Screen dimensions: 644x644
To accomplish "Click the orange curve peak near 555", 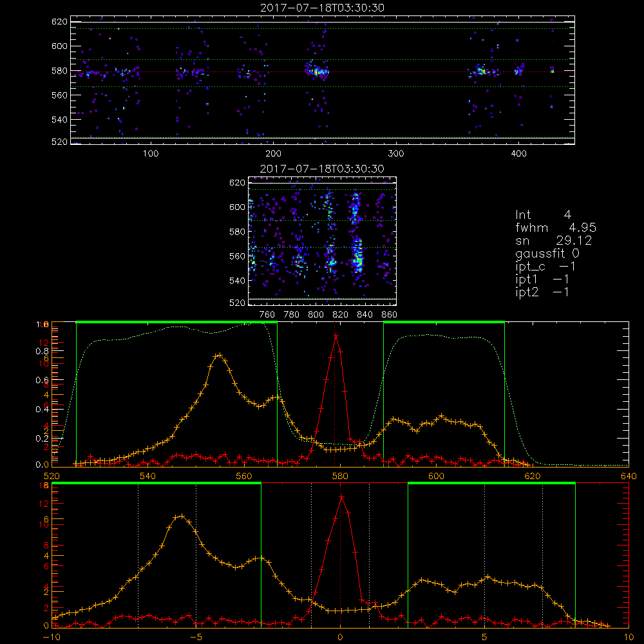I will tap(220, 355).
